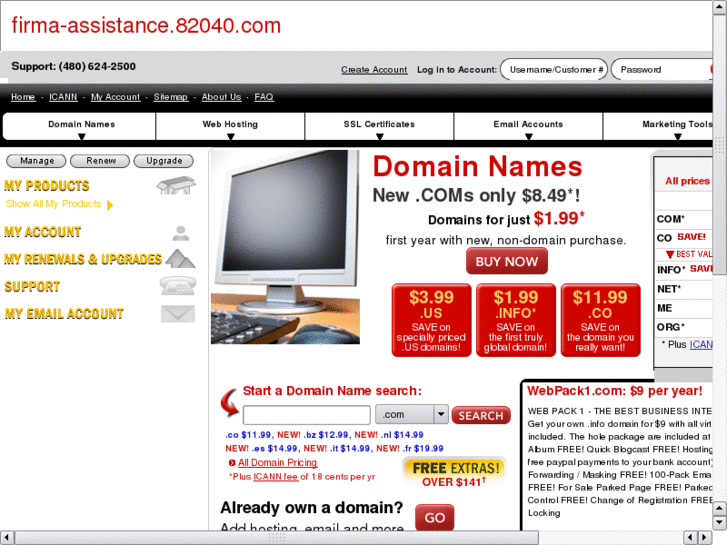Click the ME price row

(683, 308)
